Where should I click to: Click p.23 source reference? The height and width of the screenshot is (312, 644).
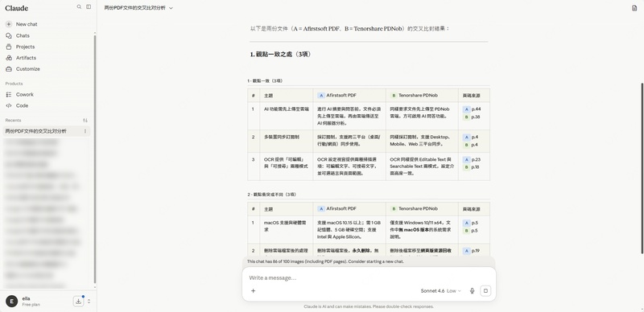476,159
